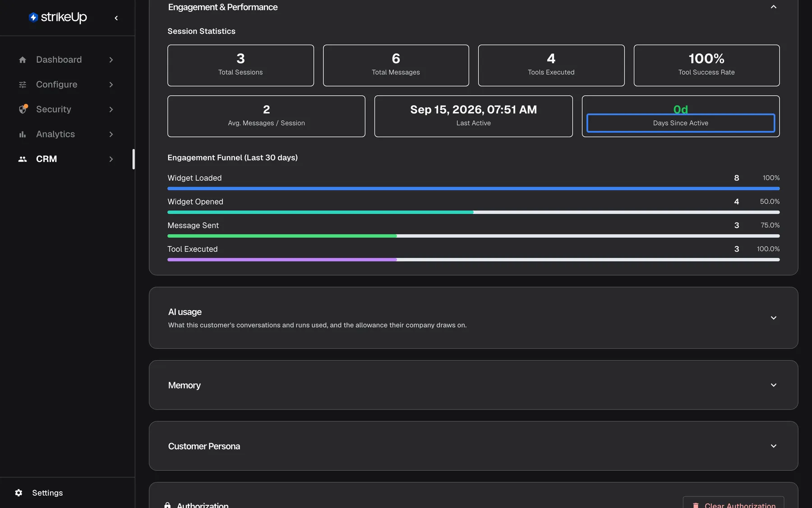Open the Dashboard menu item

[x=67, y=60]
